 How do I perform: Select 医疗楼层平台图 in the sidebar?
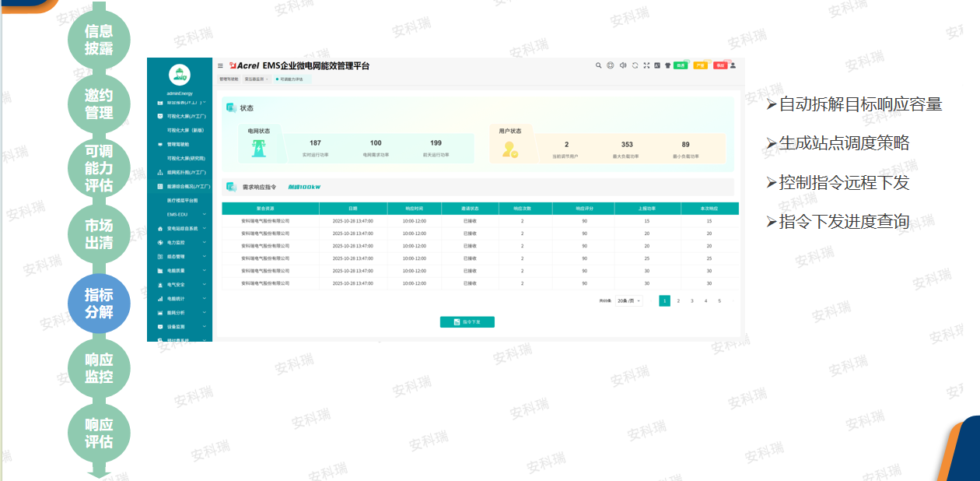point(182,200)
